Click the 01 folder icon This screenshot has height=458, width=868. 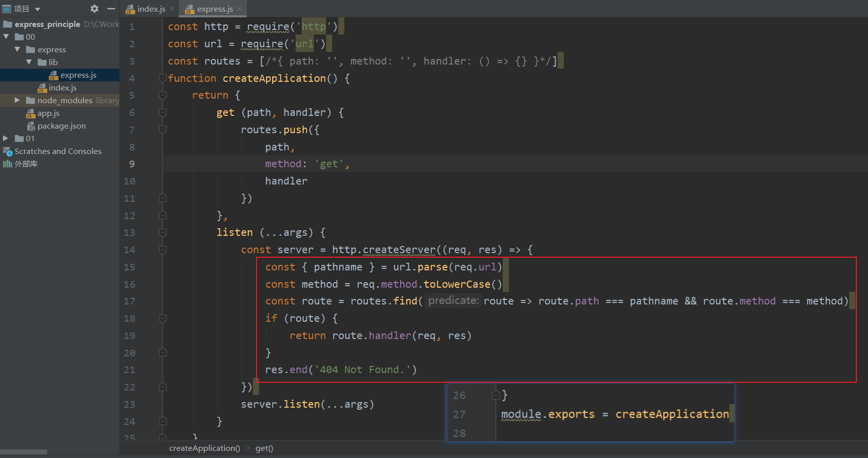click(x=19, y=138)
